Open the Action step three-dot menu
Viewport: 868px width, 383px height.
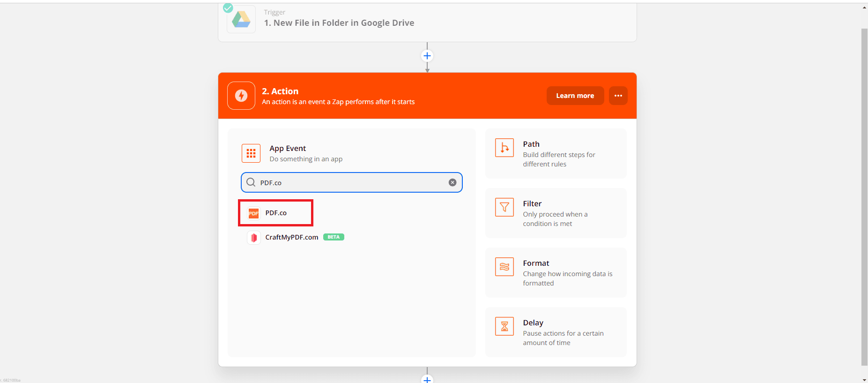pyautogui.click(x=618, y=96)
